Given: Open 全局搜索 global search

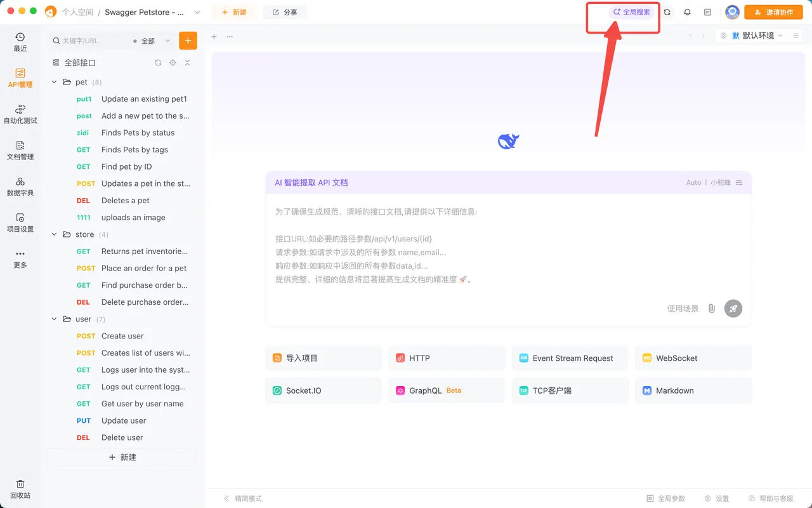Looking at the screenshot, I should (x=632, y=12).
